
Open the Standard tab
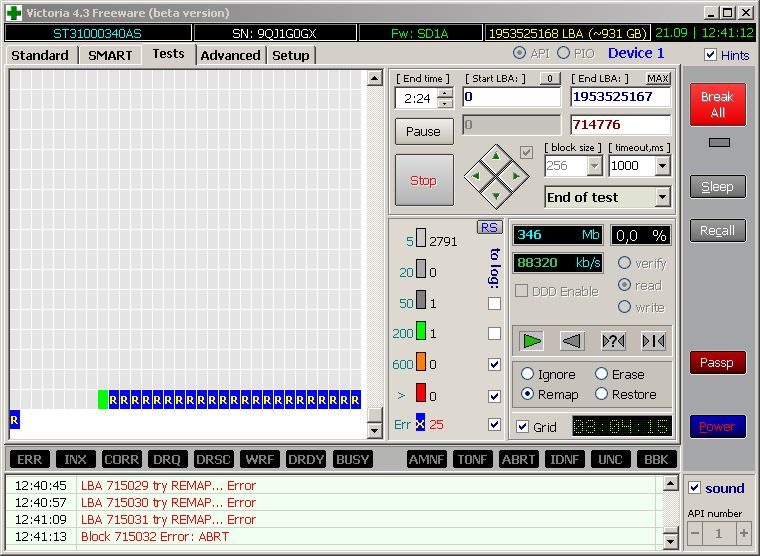[x=40, y=55]
